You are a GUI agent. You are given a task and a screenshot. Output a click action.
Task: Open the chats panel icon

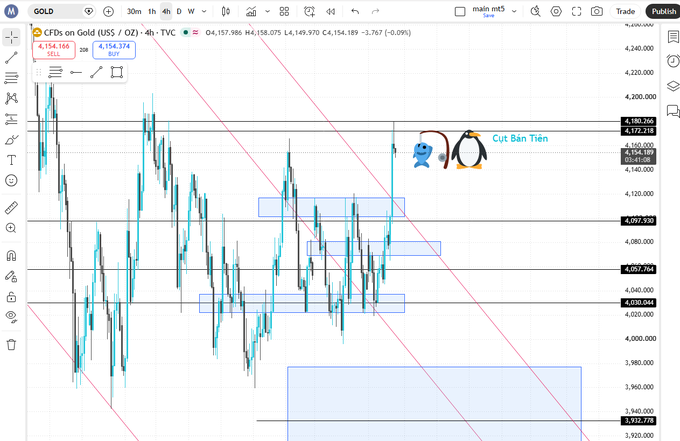click(673, 111)
